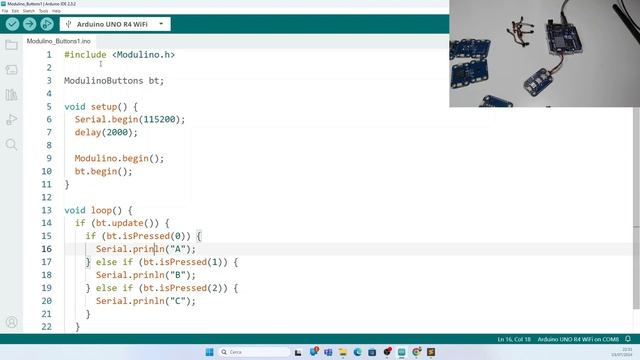Viewport: 640px width, 360px height.
Task: Click 'ModulinoButtons bt;' on line 3
Action: [114, 81]
